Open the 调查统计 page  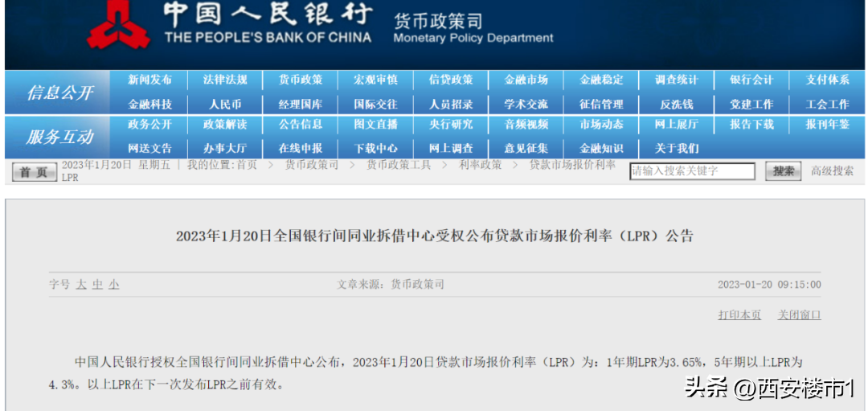677,80
